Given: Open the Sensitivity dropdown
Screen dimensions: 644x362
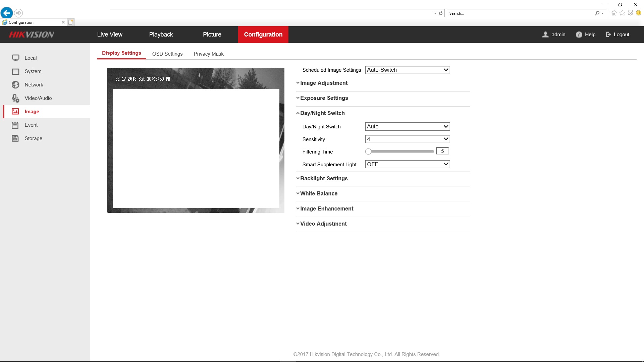Looking at the screenshot, I should pos(407,139).
